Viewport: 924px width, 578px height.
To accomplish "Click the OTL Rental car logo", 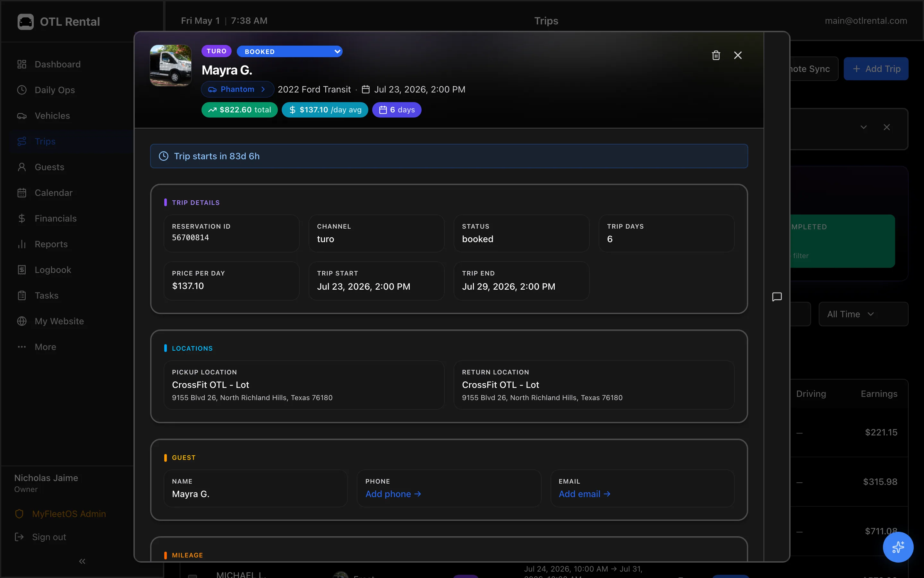I will (26, 22).
